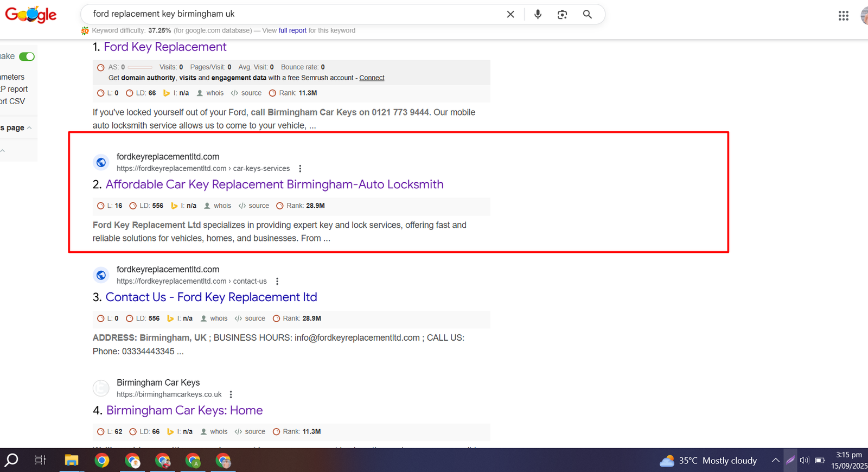Open File Explorer from the taskbar
Image resolution: width=868 pixels, height=472 pixels.
(72, 461)
